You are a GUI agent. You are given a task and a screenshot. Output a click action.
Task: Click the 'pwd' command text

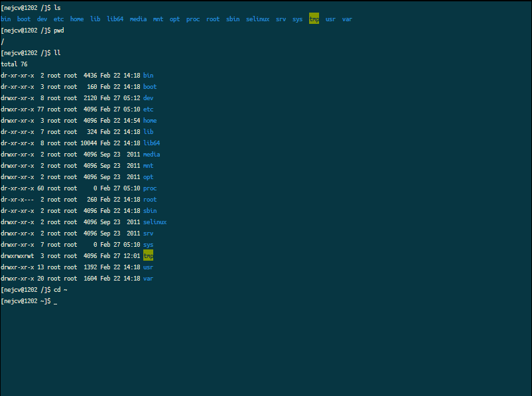58,31
